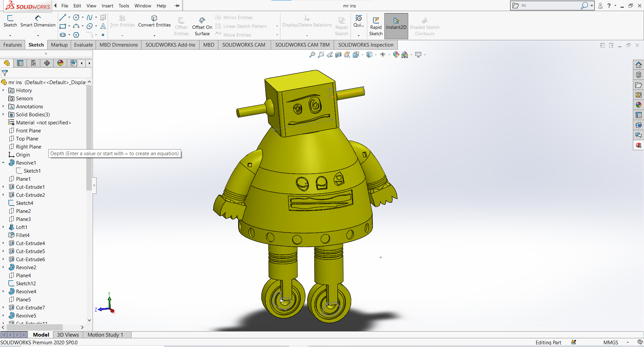Open the Tools menu

coord(124,6)
